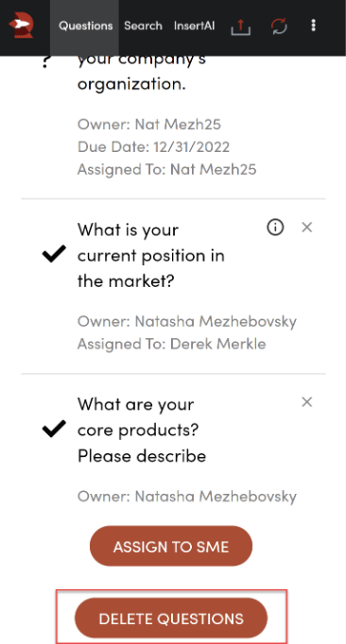
Task: Open the upload/export icon
Action: point(241,26)
